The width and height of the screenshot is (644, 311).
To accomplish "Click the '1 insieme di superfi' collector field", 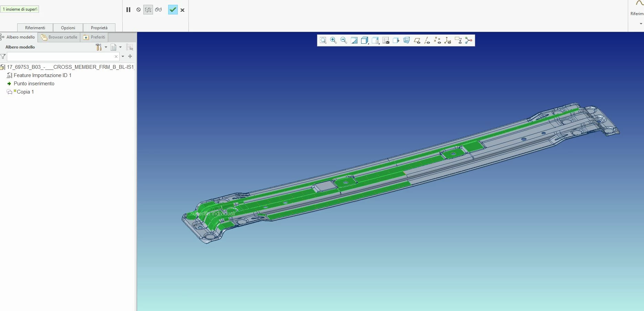I will click(20, 9).
